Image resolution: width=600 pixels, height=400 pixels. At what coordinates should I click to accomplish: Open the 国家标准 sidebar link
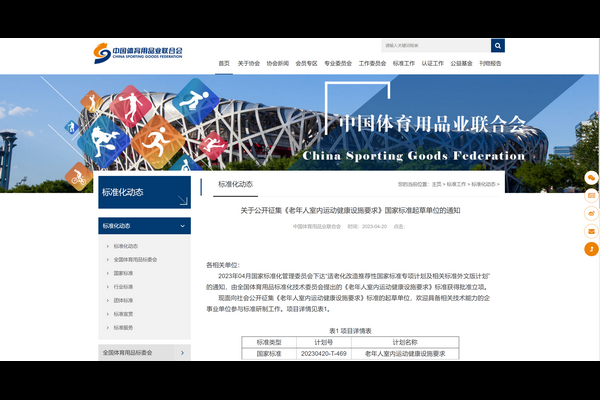coord(123,273)
